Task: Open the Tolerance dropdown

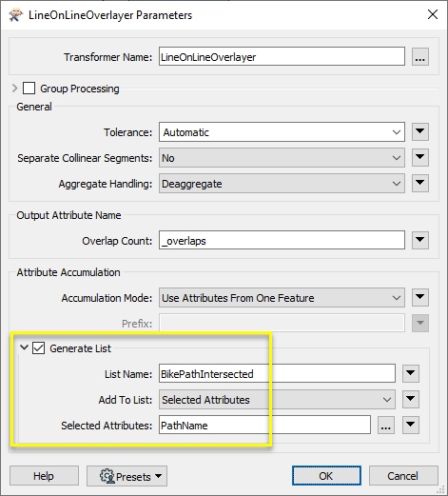Action: pos(282,132)
